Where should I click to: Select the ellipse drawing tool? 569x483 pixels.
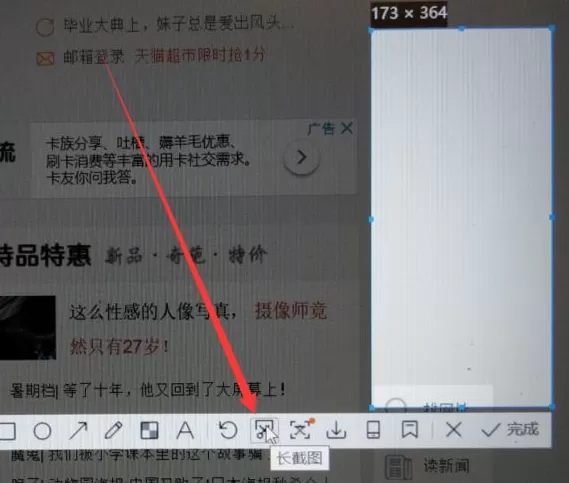click(x=42, y=431)
